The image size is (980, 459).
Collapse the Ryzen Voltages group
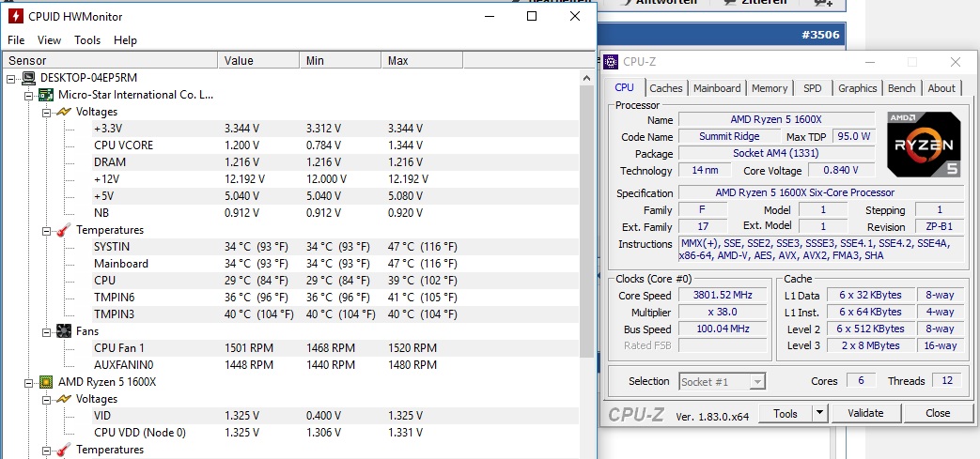pos(46,399)
